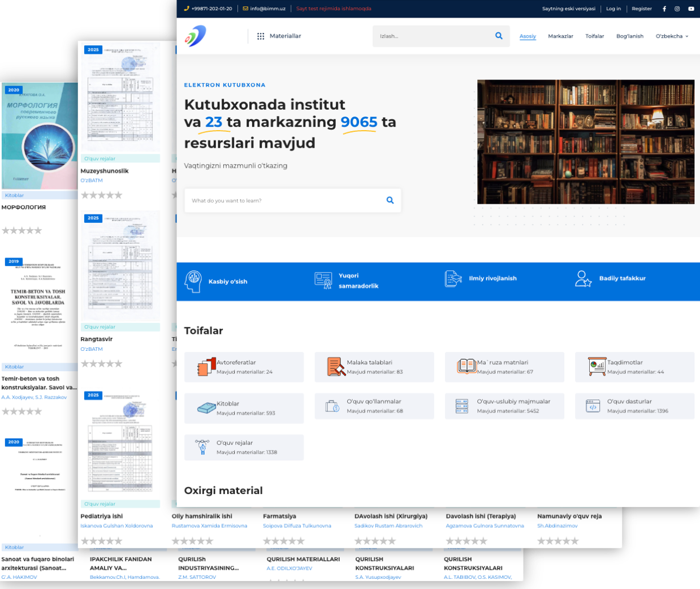
Task: Open the YouTube icon link
Action: (691, 9)
